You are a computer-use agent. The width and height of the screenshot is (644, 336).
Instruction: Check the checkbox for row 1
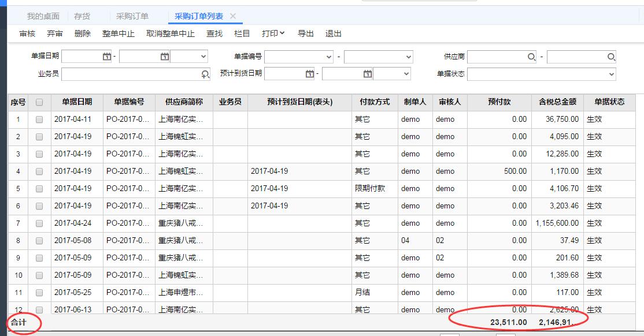pyautogui.click(x=39, y=120)
